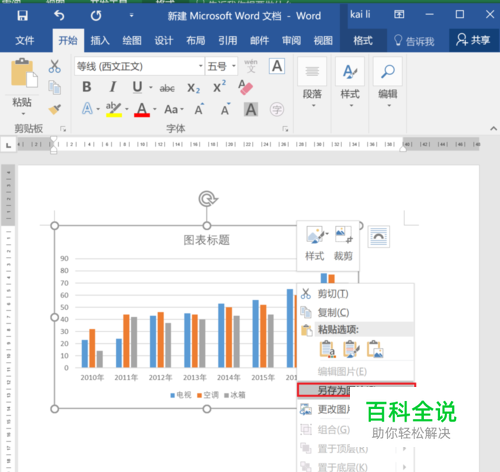Select the paste as picture option
Screen dimensions: 500x472
pyautogui.click(x=375, y=349)
